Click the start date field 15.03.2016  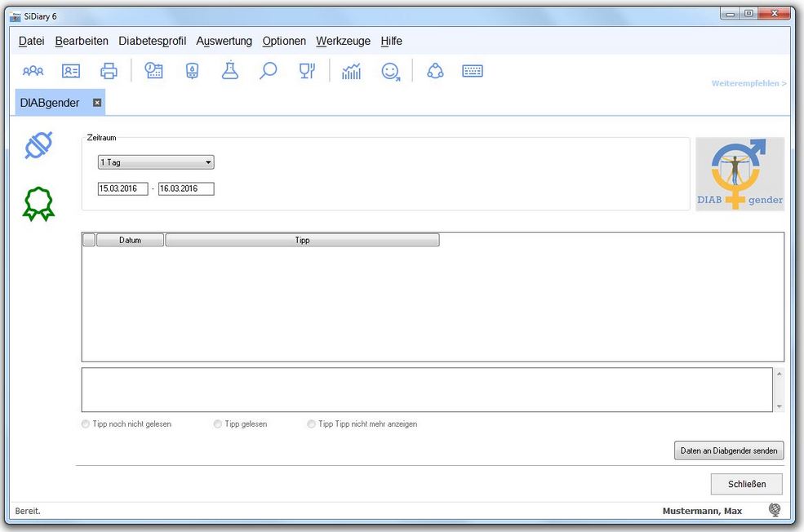pos(123,188)
